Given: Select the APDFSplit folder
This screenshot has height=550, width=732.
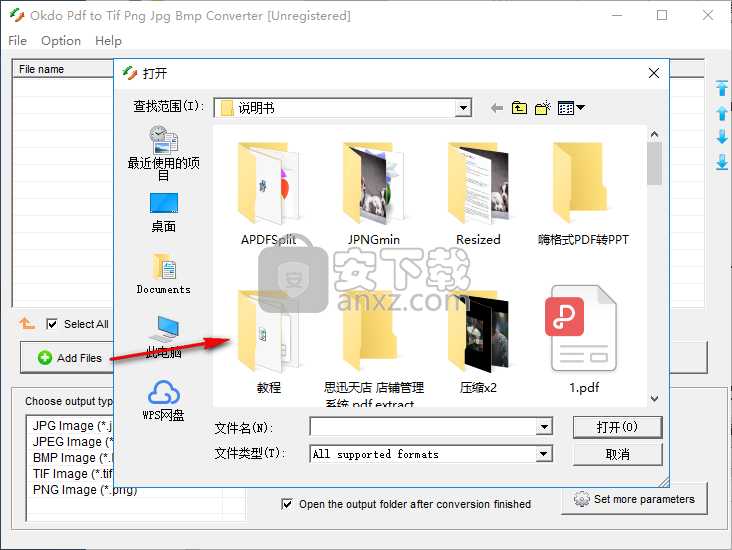Looking at the screenshot, I should (268, 193).
